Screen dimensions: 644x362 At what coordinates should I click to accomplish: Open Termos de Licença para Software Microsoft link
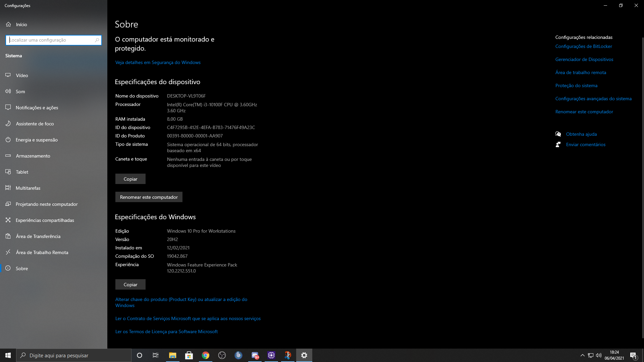(166, 332)
